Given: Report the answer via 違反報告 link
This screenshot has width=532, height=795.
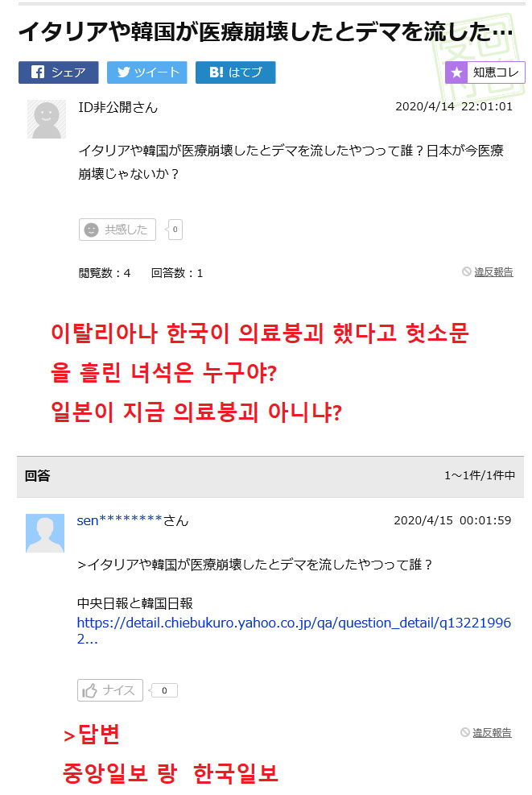Looking at the screenshot, I should (491, 732).
